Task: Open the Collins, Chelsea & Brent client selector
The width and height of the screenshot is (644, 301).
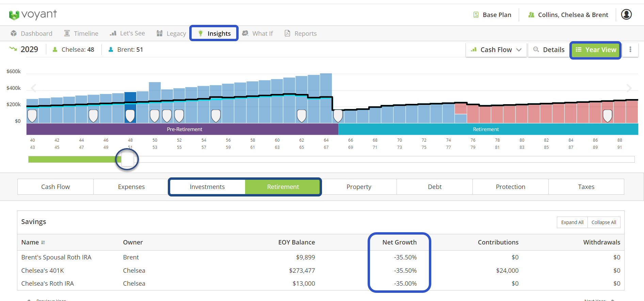Action: 568,15
